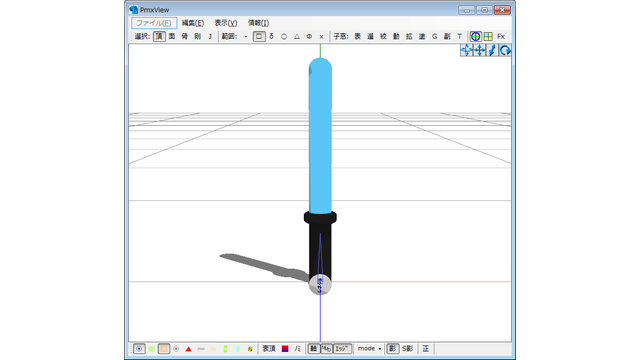Select the lasso range selection shape

(271, 36)
